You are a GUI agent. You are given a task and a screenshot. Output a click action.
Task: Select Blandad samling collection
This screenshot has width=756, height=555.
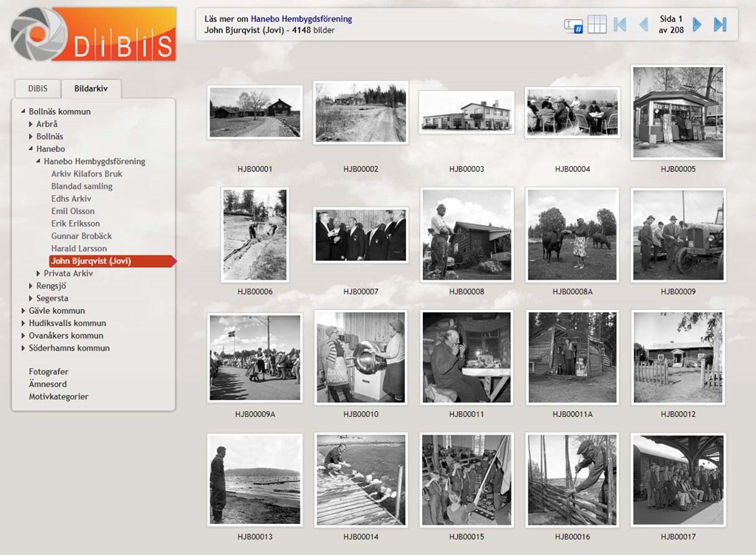pyautogui.click(x=82, y=186)
